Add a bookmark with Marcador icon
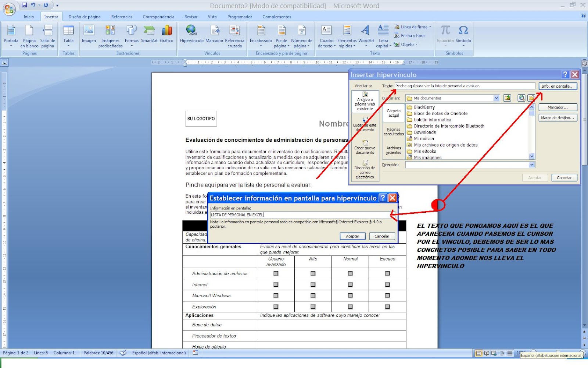The width and height of the screenshot is (588, 368). tap(215, 30)
